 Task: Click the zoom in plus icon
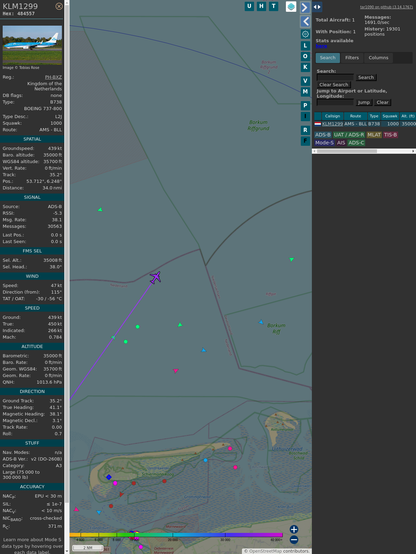click(294, 529)
